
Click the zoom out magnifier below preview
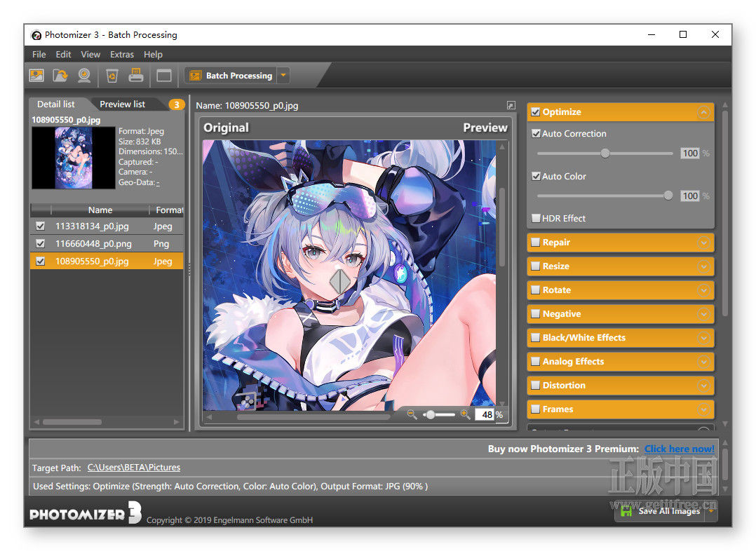point(412,414)
